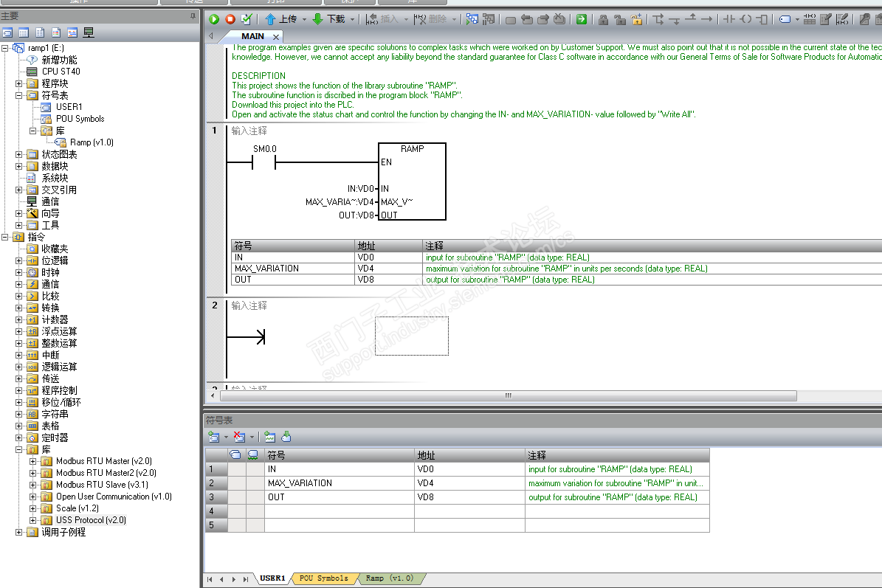
Task: Click the insert contact icon
Action: [x=729, y=19]
